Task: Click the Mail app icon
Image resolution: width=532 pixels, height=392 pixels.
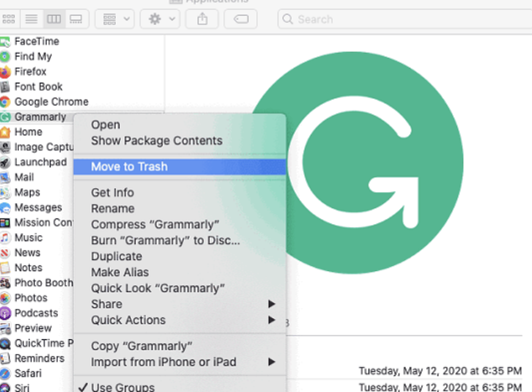Action: point(5,177)
